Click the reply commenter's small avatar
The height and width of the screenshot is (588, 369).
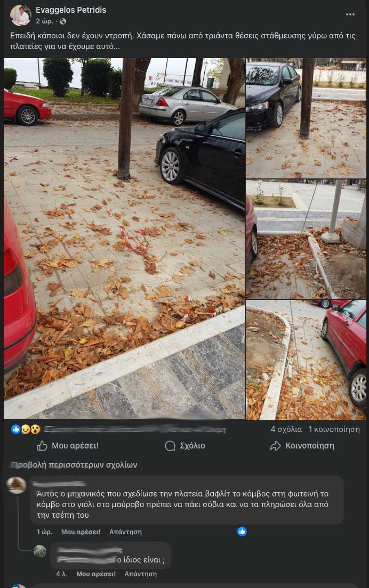[x=40, y=551]
